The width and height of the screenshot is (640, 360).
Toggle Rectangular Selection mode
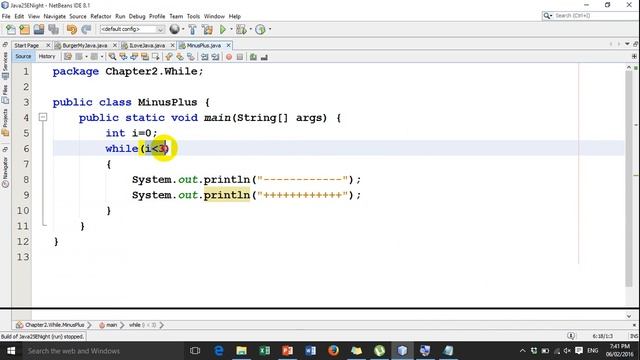156,57
